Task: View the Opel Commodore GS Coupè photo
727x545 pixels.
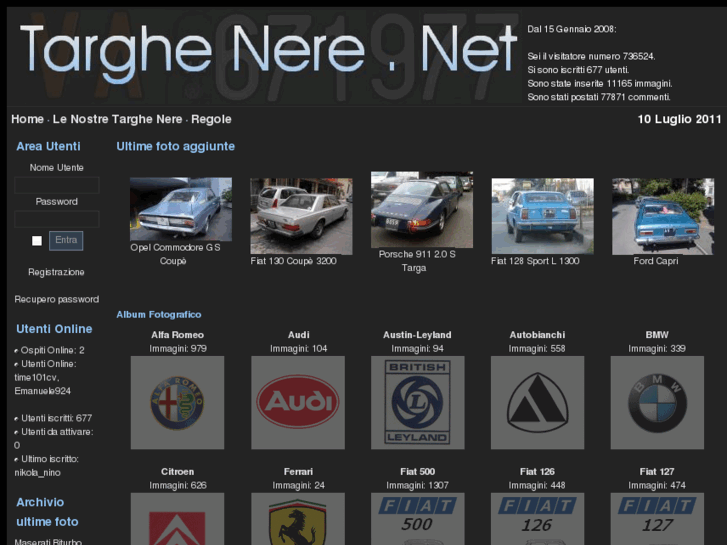Action: (x=181, y=209)
